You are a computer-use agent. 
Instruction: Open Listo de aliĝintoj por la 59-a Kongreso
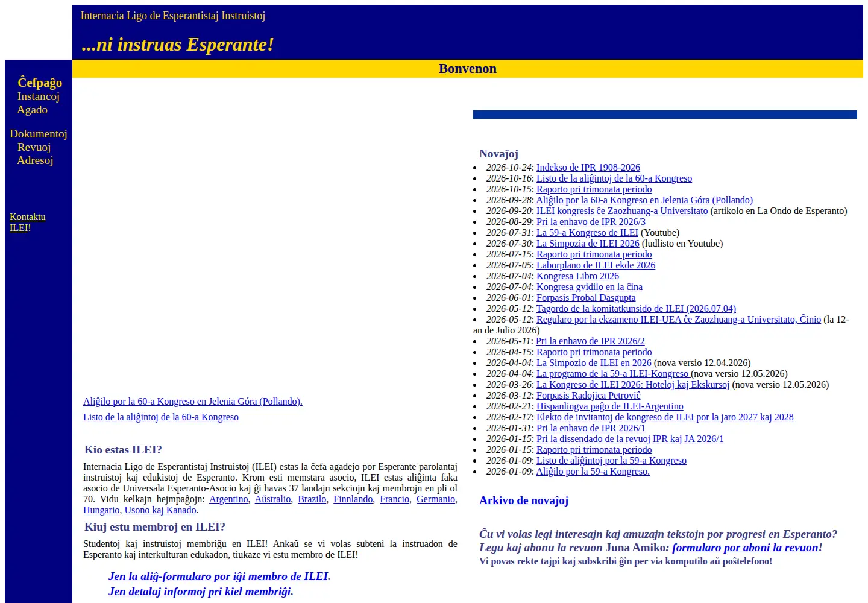tap(611, 461)
